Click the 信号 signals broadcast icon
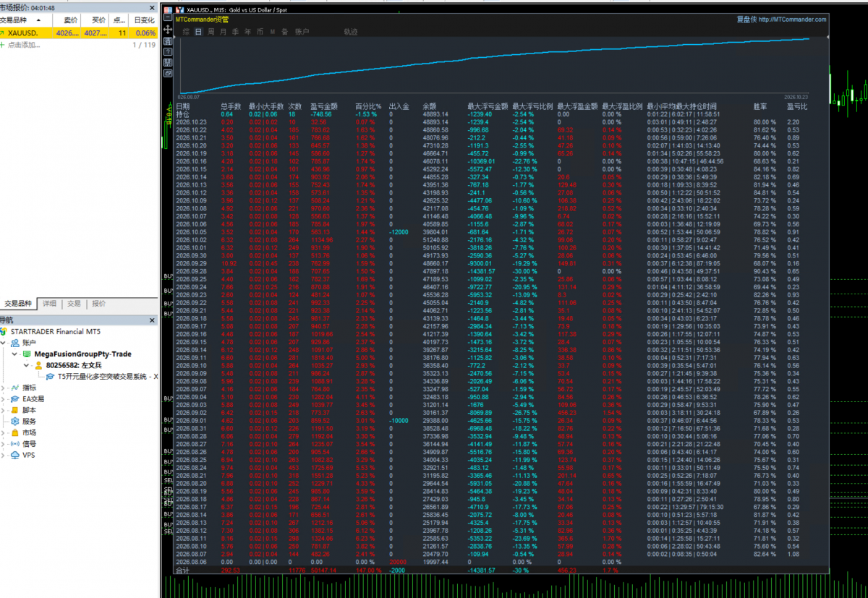The image size is (868, 598). [x=15, y=444]
